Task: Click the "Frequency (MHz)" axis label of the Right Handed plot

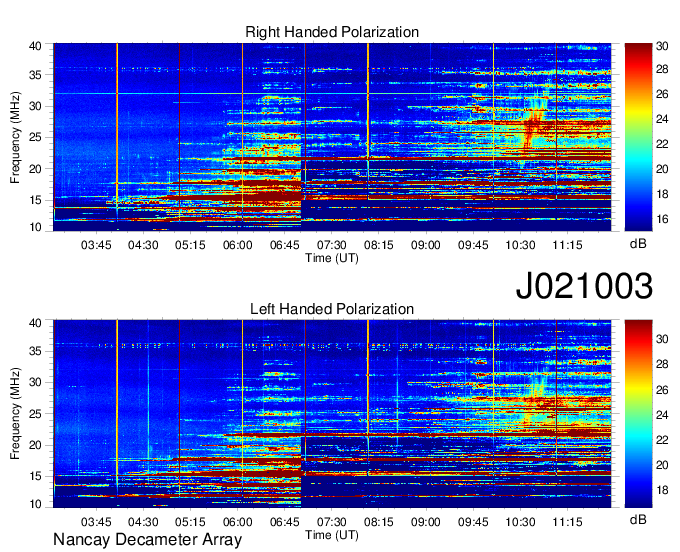Action: coord(15,137)
